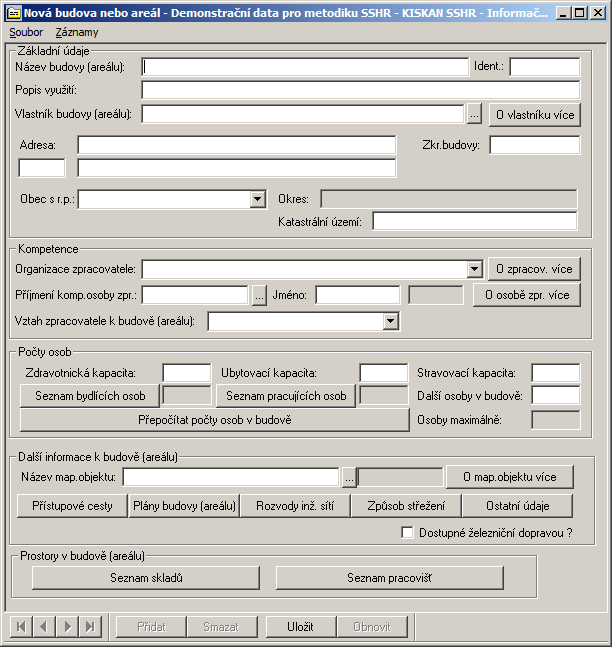The image size is (612, 647).
Task: Click the application icon in title bar
Action: 14,13
